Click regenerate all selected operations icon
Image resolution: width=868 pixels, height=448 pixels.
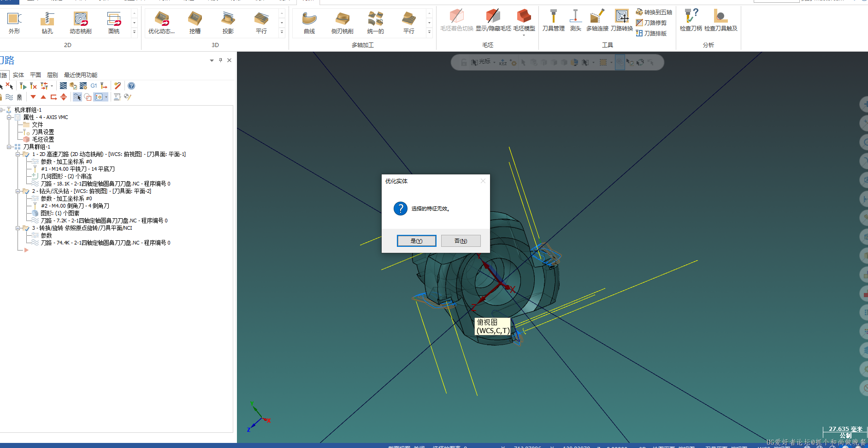click(x=23, y=86)
